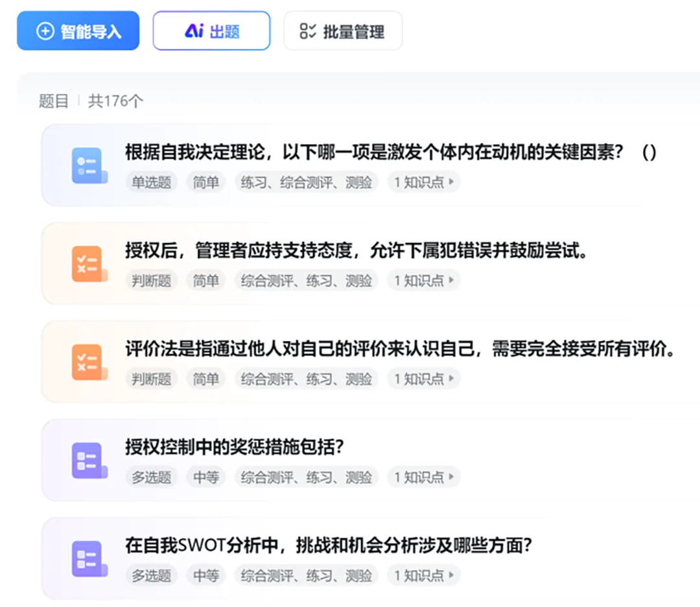Open question 授权控制中的奖惩措施包括

pos(234,447)
